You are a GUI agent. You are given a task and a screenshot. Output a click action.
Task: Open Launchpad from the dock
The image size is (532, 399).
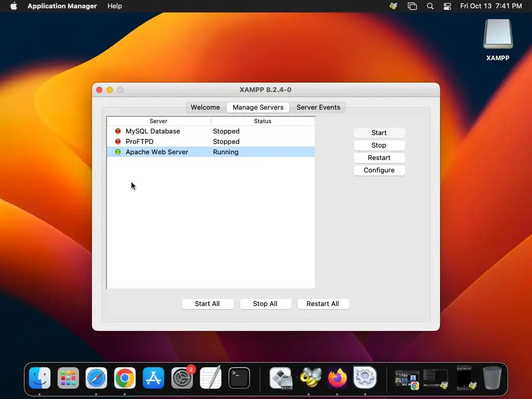pos(68,378)
